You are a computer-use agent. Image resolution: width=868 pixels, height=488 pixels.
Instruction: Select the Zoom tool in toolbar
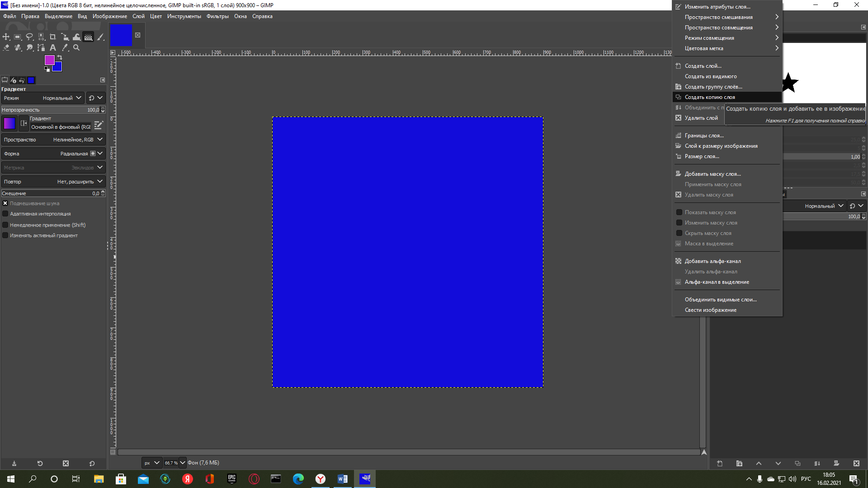[75, 47]
